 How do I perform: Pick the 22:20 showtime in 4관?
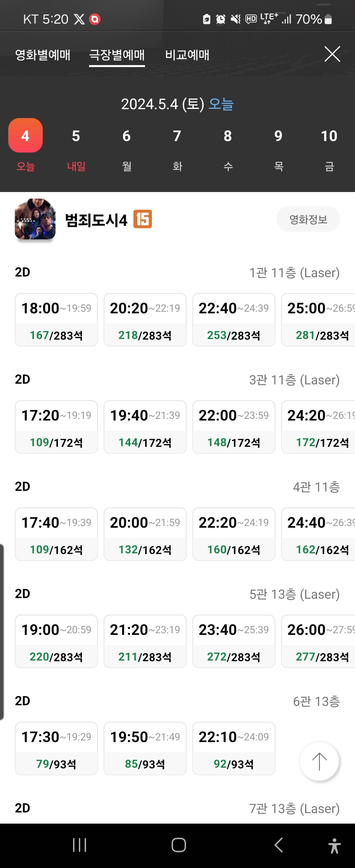(233, 534)
